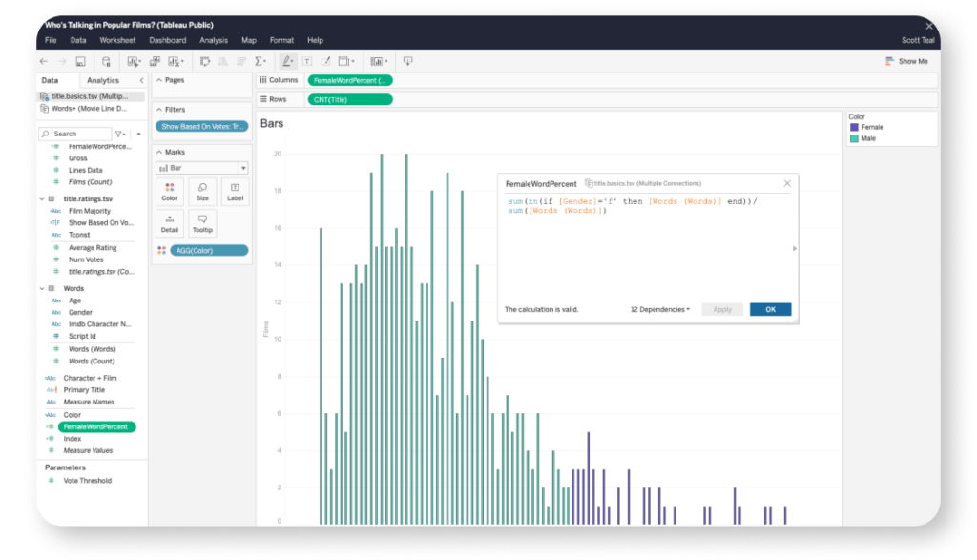The width and height of the screenshot is (977, 560).
Task: Select title.basics.tsv data source
Action: click(x=91, y=96)
